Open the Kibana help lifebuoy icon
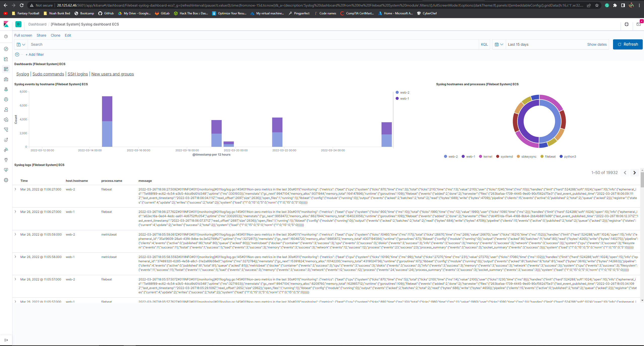 [x=627, y=24]
